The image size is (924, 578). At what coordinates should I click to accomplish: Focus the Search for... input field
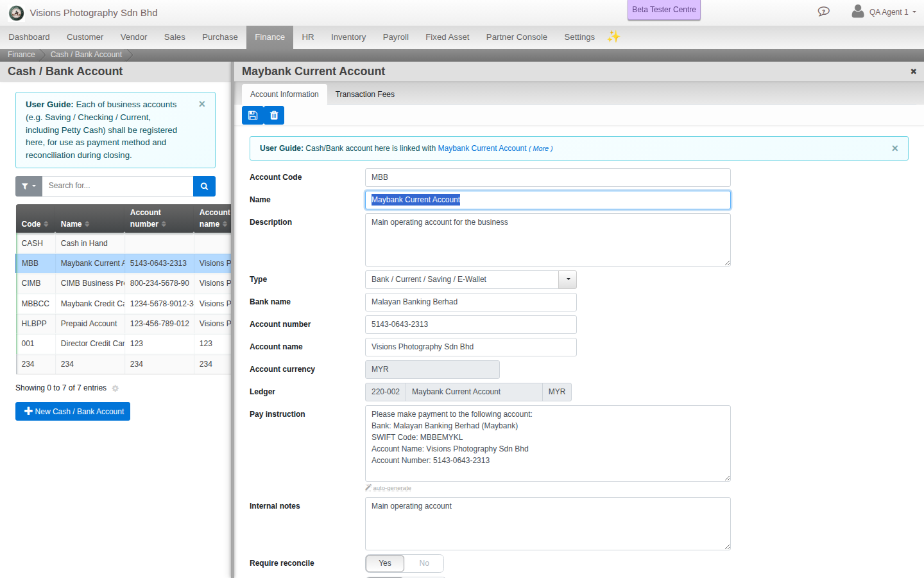(x=117, y=186)
